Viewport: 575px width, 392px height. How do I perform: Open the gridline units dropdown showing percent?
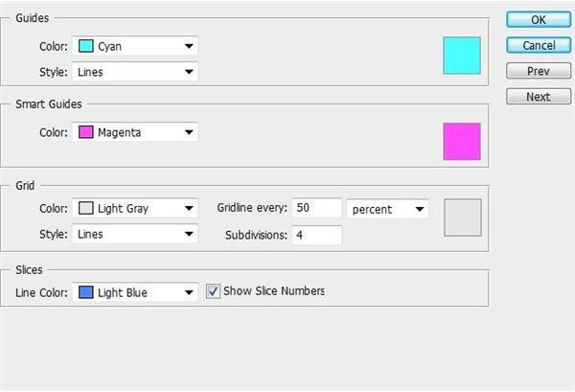click(387, 209)
